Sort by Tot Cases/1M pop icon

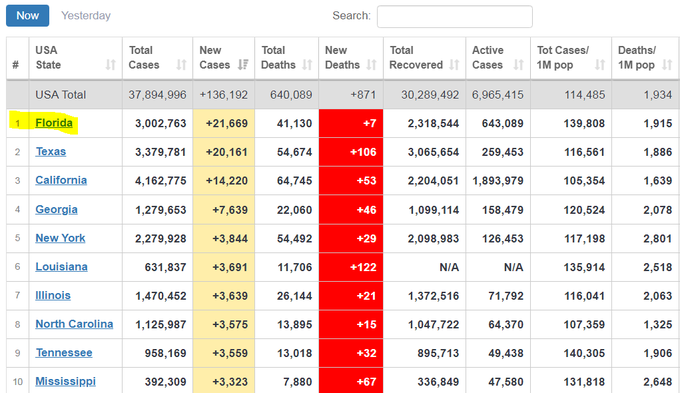(600, 65)
